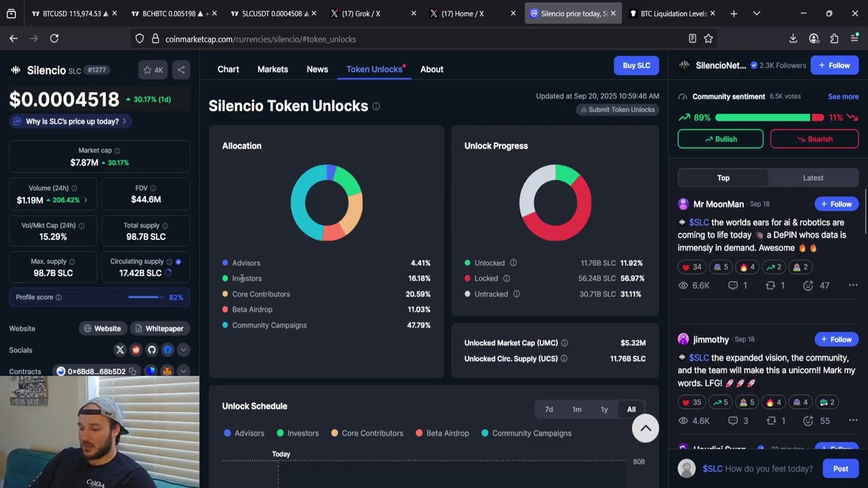Toggle Community Campaigns in schedule legend
The image size is (868, 488).
[526, 433]
